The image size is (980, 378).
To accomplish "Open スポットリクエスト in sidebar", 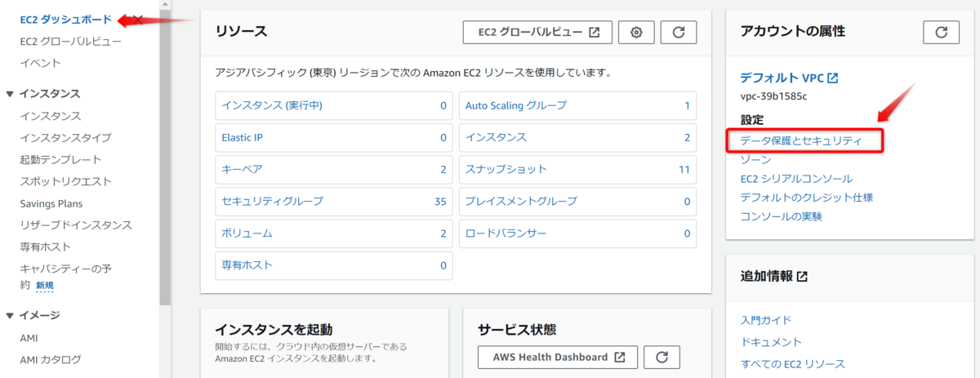I will click(65, 181).
